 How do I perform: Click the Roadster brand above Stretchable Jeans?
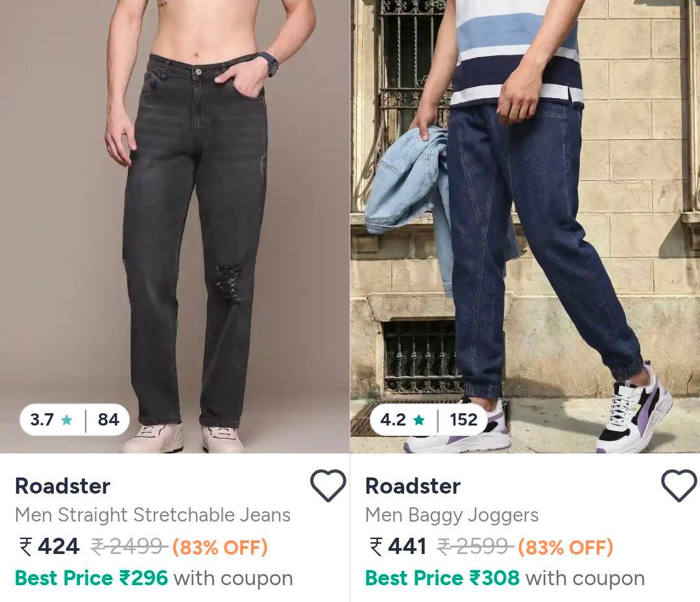tap(62, 486)
